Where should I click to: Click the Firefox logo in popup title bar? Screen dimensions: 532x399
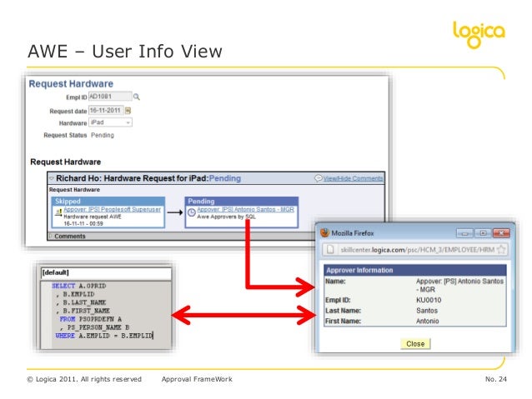point(325,233)
